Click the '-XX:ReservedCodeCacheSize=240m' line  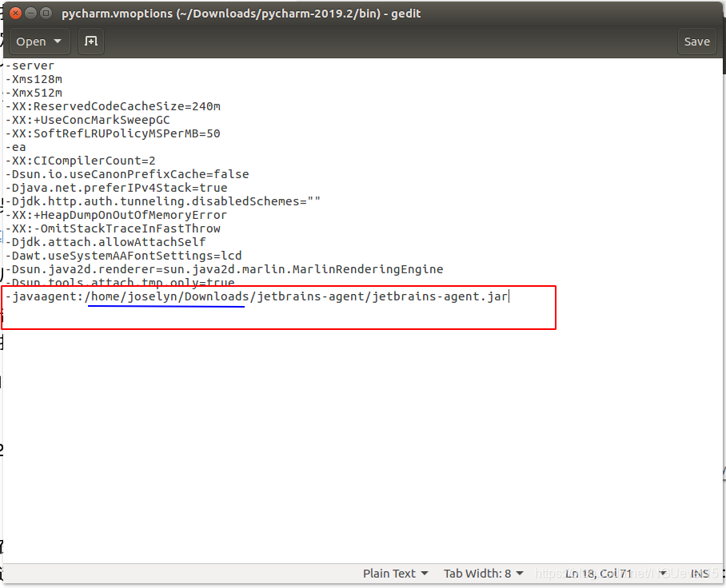click(113, 106)
